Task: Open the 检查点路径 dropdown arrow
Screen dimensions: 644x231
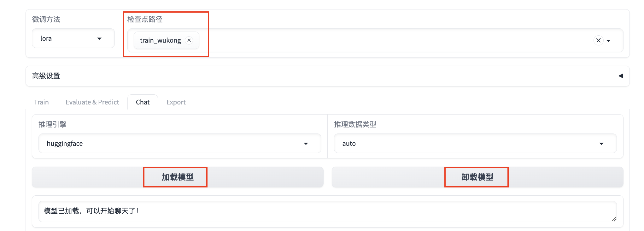Action: click(x=608, y=41)
